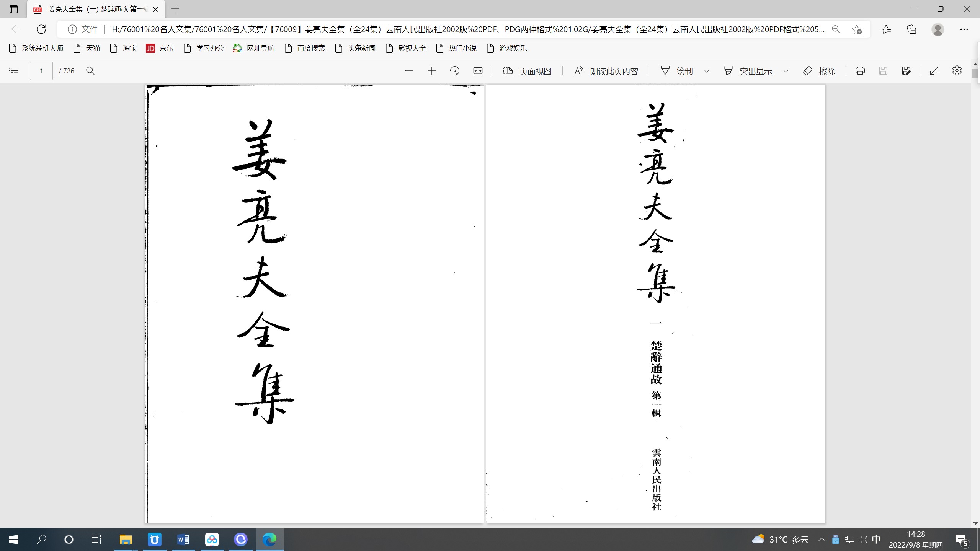980x551 pixels.
Task: Search within the PDF document
Action: click(x=90, y=71)
